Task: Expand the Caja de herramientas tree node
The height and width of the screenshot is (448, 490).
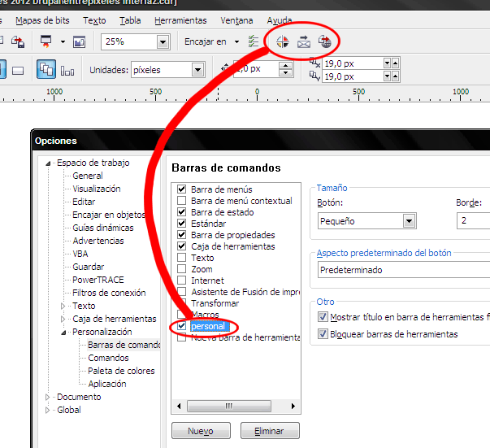Action: (63, 319)
